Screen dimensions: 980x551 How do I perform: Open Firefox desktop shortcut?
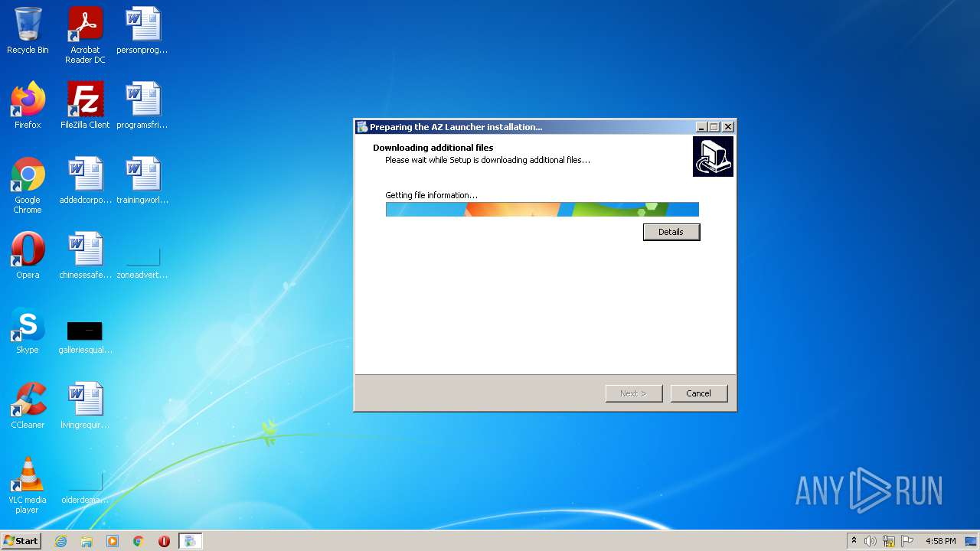point(28,106)
